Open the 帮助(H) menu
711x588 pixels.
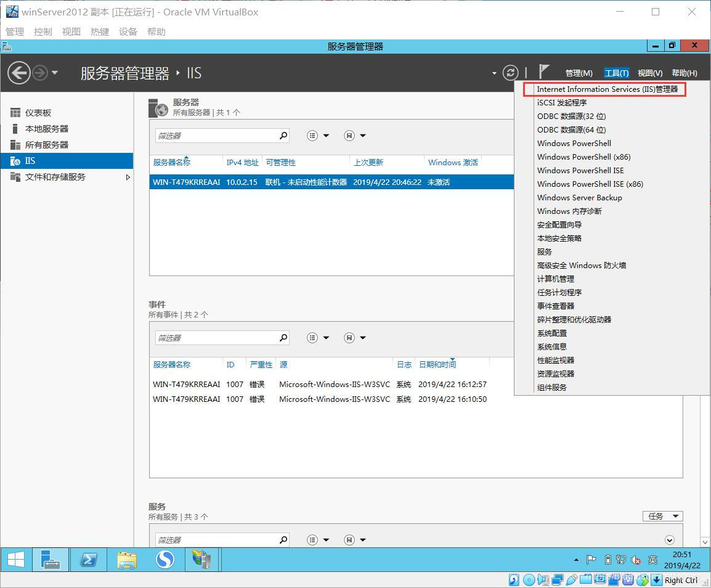coord(685,73)
